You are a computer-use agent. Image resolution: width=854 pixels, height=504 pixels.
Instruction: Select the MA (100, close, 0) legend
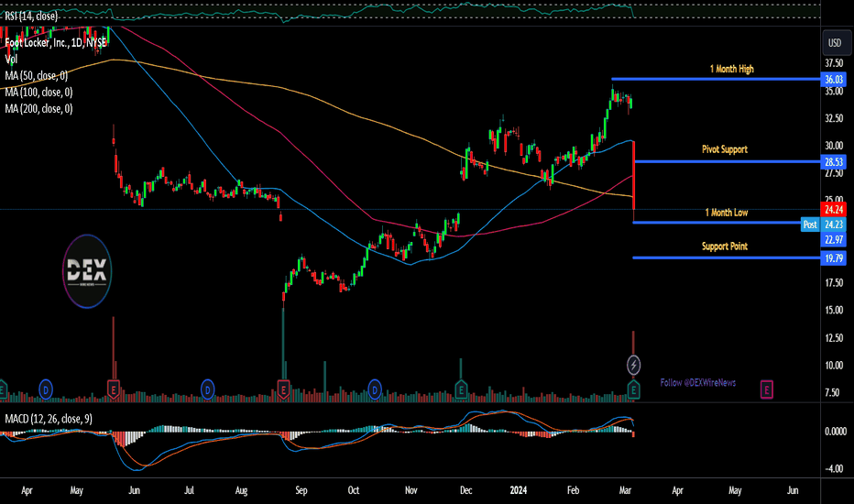tap(38, 92)
